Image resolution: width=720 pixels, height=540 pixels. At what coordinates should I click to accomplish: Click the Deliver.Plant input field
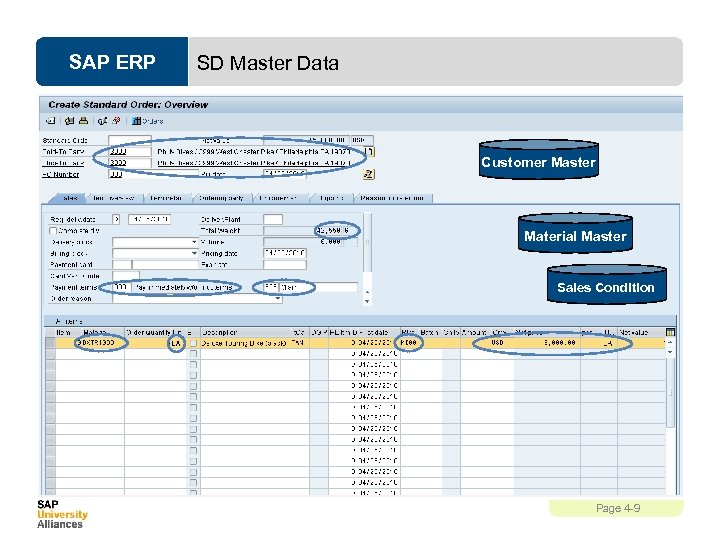[273, 219]
